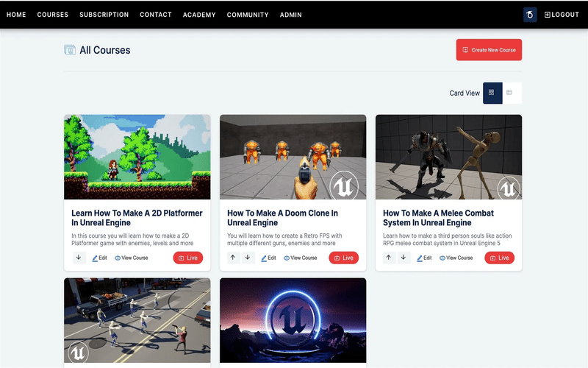
Task: Open the 2D Platformer course thumbnail
Action: click(137, 157)
